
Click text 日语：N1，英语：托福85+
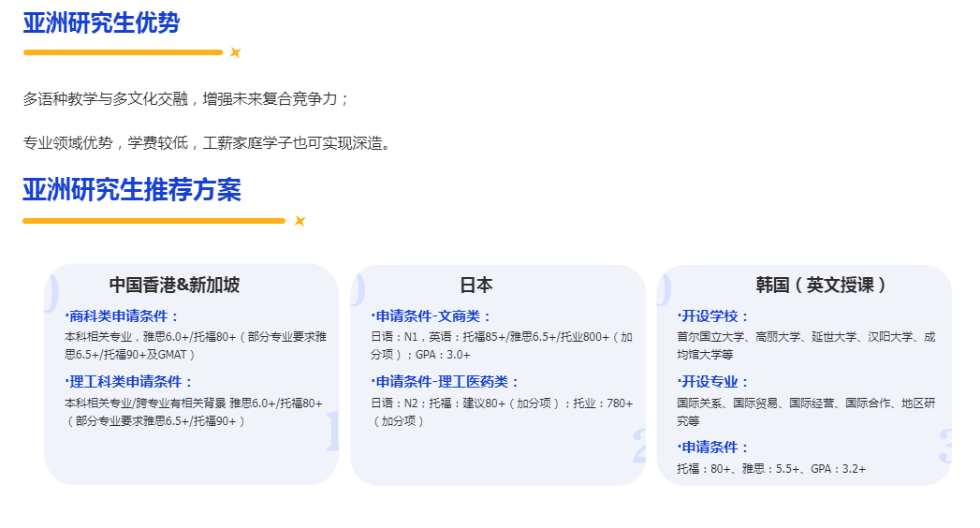[x=502, y=345]
